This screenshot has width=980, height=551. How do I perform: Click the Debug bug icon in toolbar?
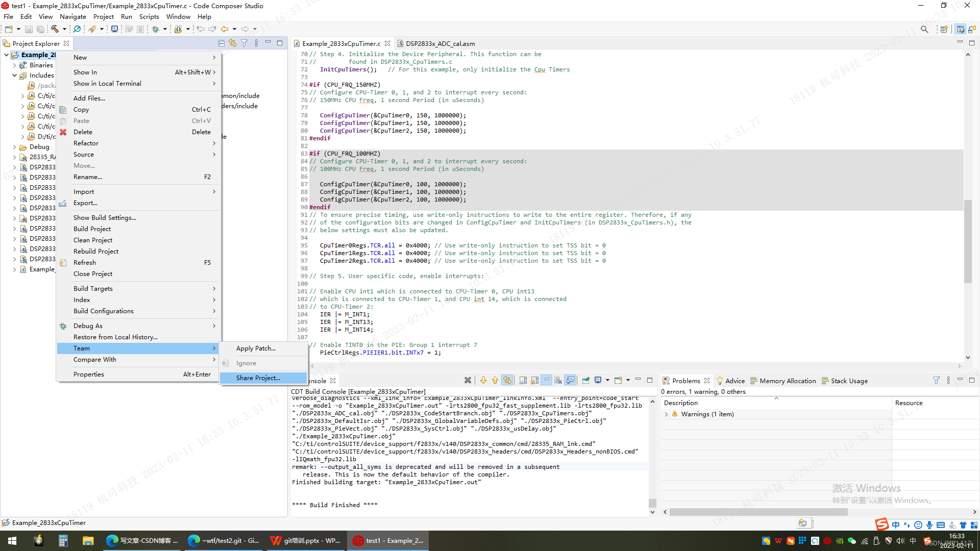156,29
